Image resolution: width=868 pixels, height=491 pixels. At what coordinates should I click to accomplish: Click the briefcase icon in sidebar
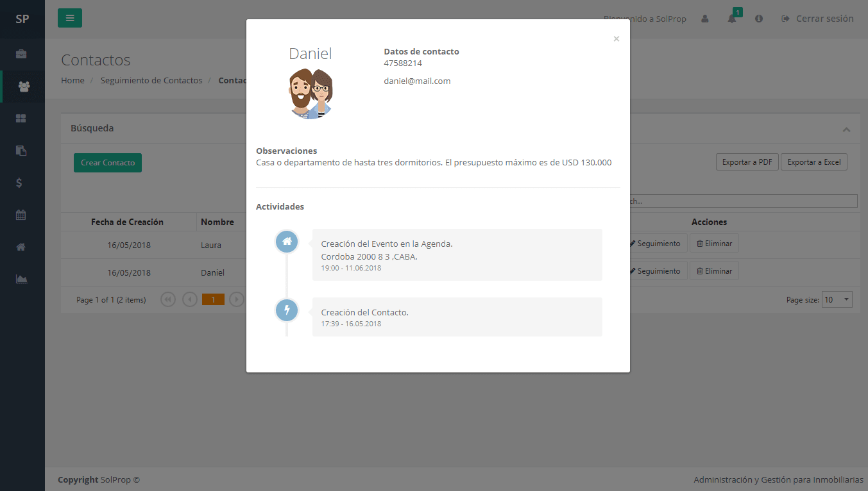tap(21, 54)
